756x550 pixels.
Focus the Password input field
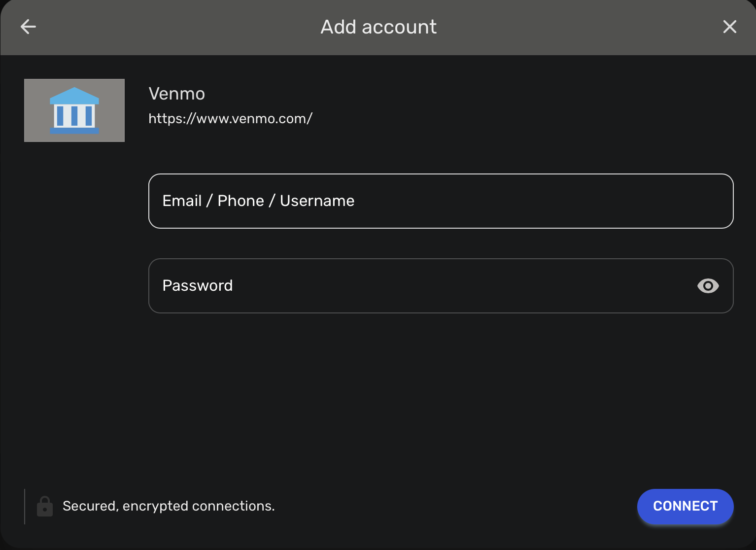(x=441, y=286)
